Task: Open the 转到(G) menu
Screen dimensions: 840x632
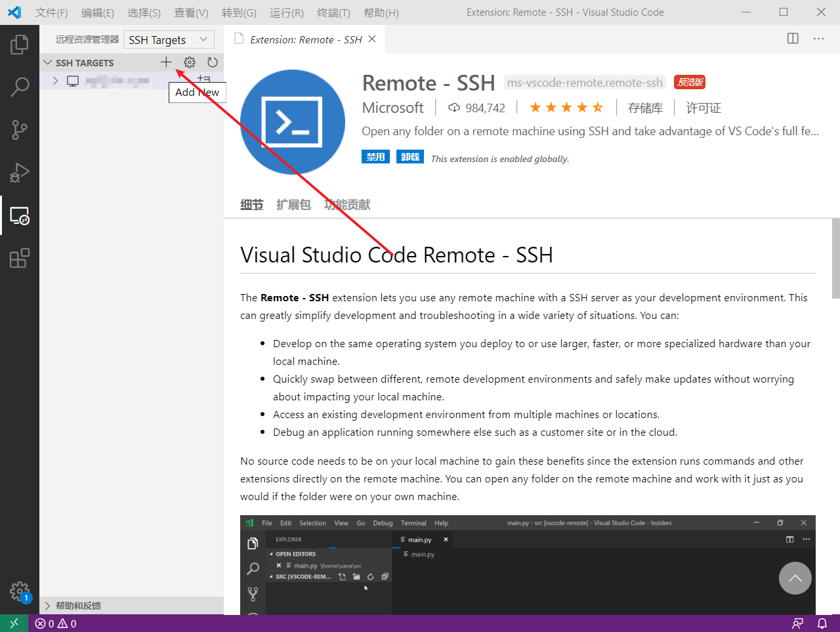Action: (x=239, y=12)
